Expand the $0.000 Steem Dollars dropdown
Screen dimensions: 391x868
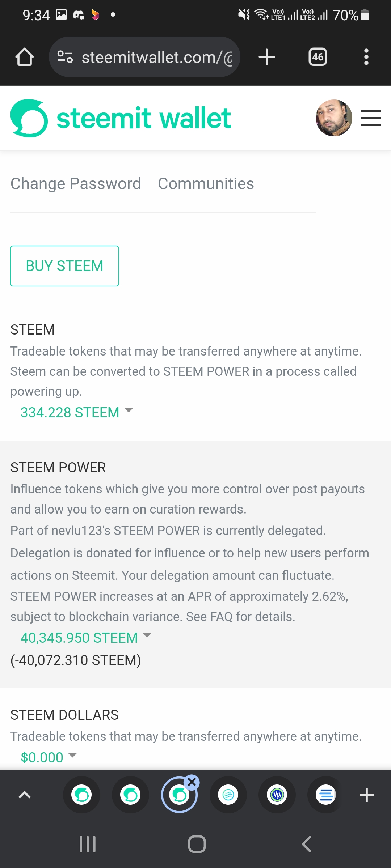[49, 757]
